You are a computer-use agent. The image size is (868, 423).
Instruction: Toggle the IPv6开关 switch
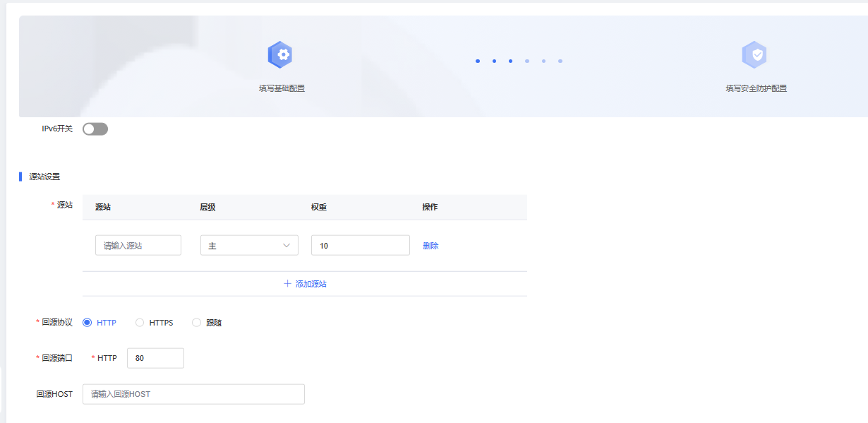coord(95,129)
